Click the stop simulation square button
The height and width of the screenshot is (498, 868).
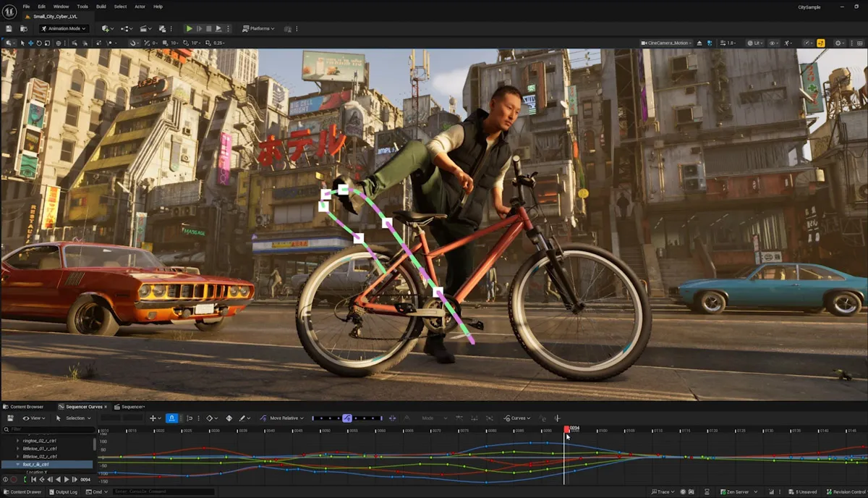point(209,28)
